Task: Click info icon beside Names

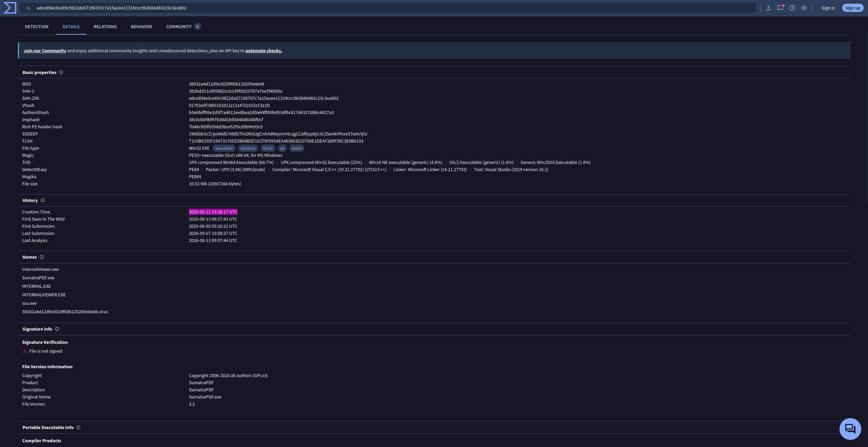Action: pyautogui.click(x=42, y=257)
